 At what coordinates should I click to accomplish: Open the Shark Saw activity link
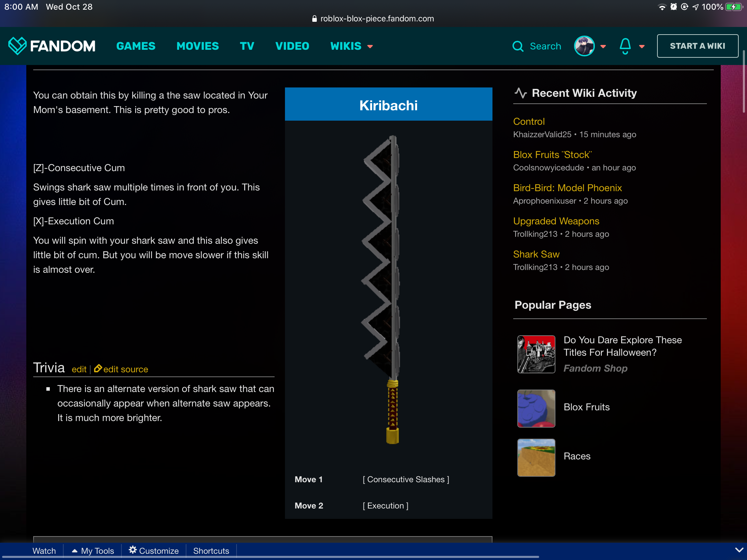536,254
